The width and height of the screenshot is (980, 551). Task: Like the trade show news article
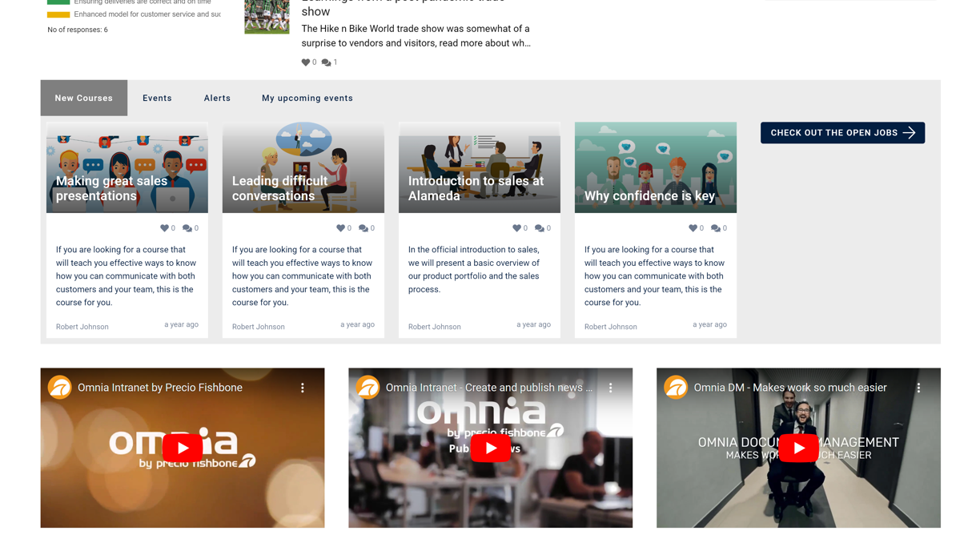coord(306,62)
